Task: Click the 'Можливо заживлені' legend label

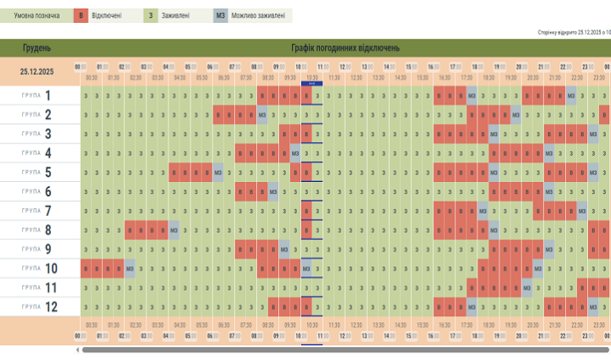Action: pos(260,15)
